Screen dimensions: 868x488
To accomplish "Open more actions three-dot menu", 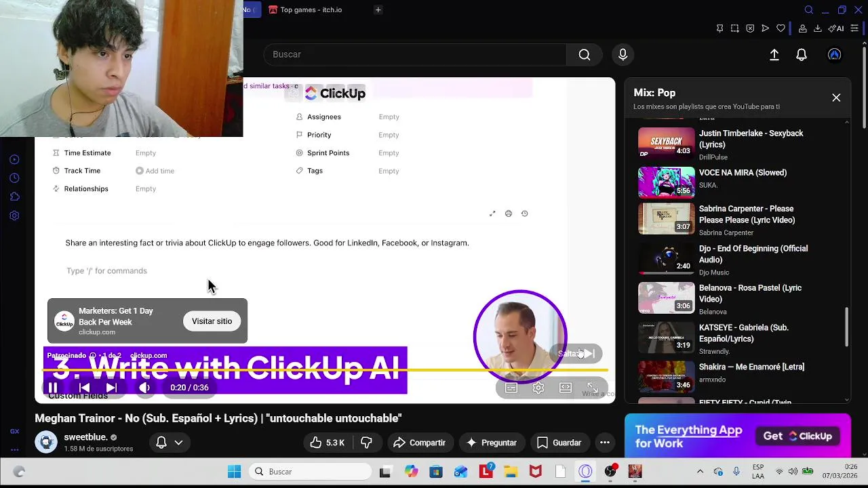I will click(604, 443).
